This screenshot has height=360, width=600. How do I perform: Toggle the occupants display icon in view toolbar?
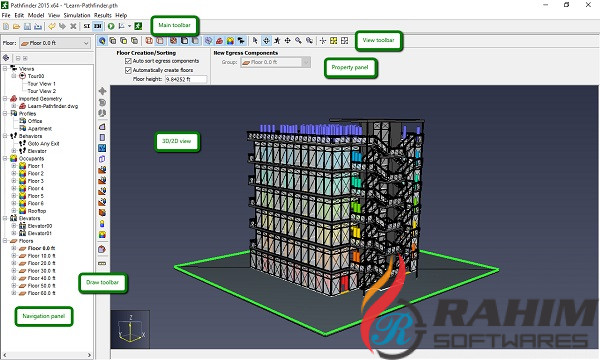230,41
